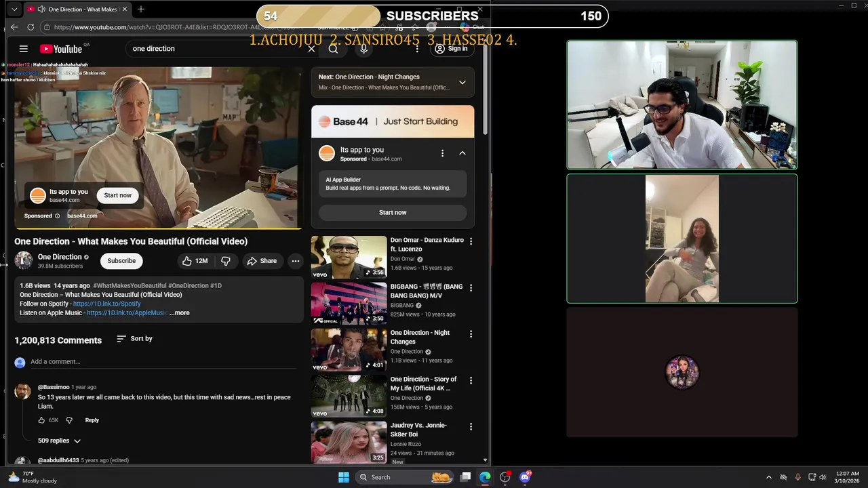Show hidden system tray icons chevron
This screenshot has width=868, height=488.
pyautogui.click(x=768, y=477)
